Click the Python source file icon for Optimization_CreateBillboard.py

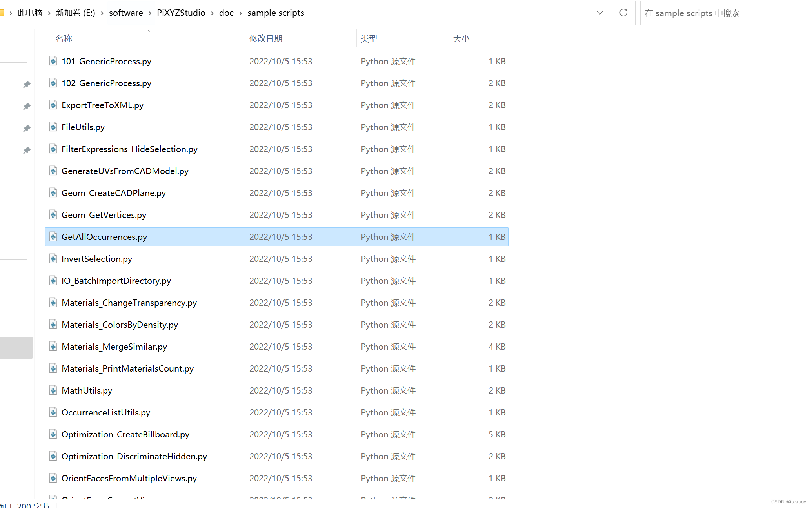click(53, 434)
